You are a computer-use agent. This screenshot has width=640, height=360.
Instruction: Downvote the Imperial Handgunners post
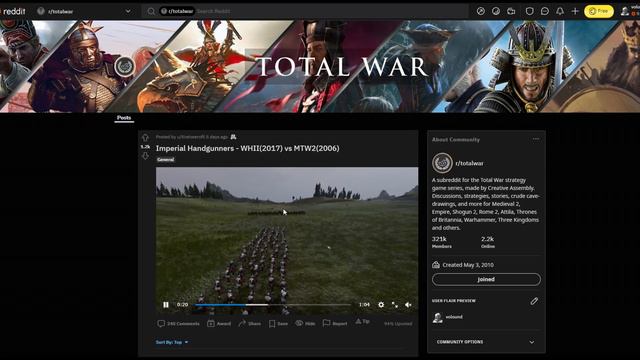coord(145,156)
